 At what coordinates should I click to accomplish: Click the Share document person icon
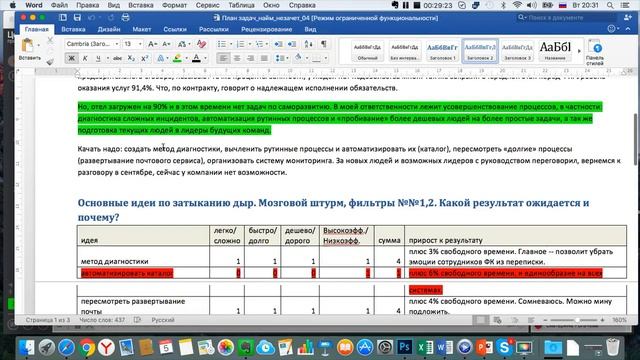pyautogui.click(x=628, y=18)
